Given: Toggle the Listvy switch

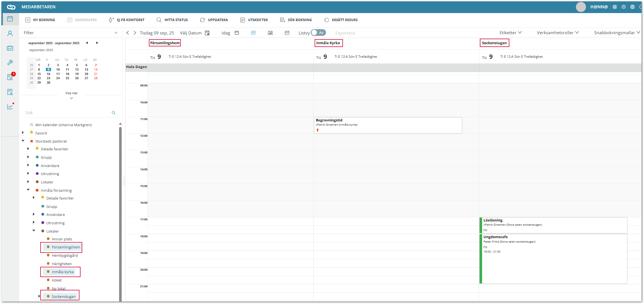Looking at the screenshot, I should pos(318,33).
